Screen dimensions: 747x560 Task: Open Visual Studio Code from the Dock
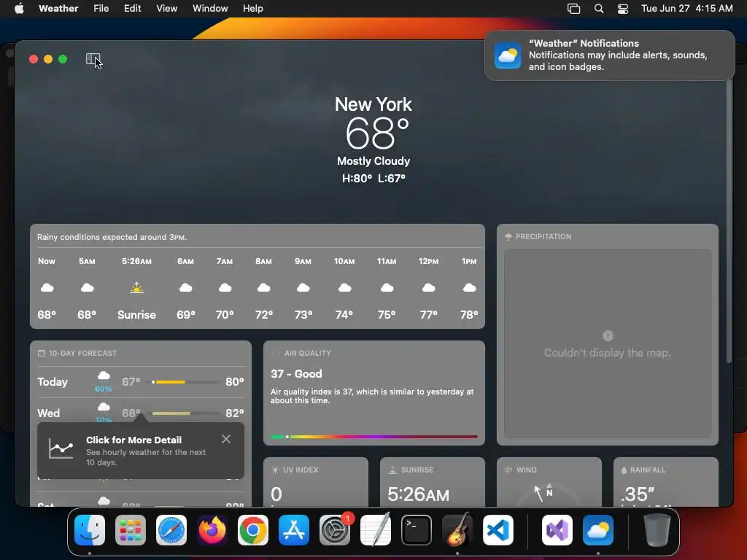click(498, 530)
